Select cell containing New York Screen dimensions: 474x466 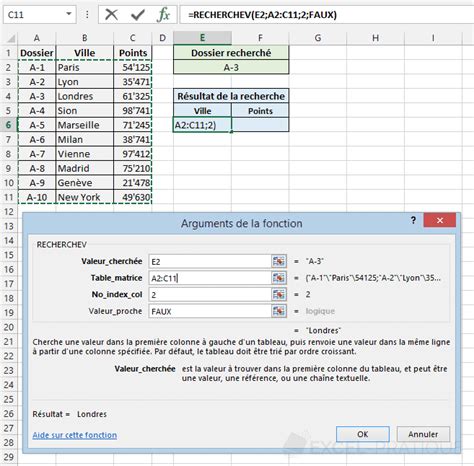click(85, 197)
